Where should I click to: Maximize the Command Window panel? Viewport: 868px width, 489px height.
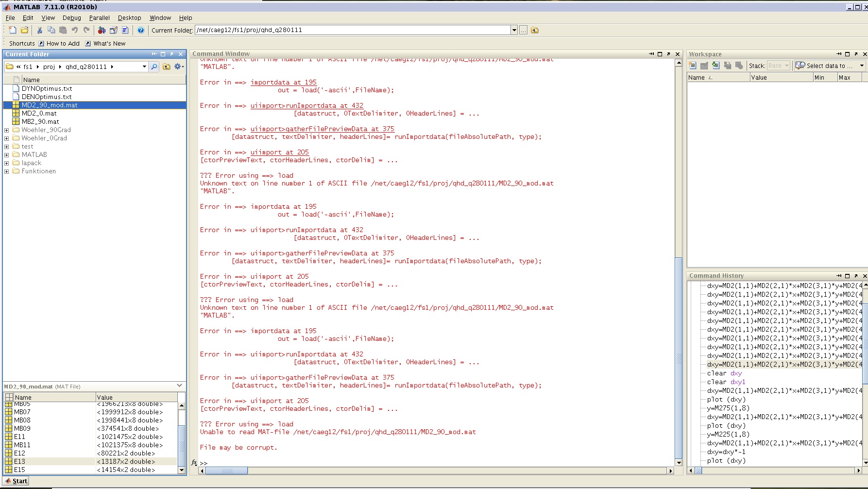660,54
